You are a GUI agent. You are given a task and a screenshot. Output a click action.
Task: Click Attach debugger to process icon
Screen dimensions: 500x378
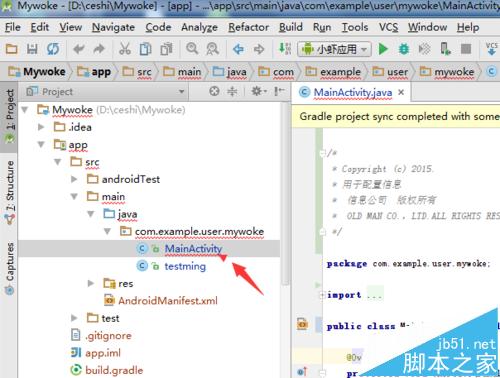point(445,49)
